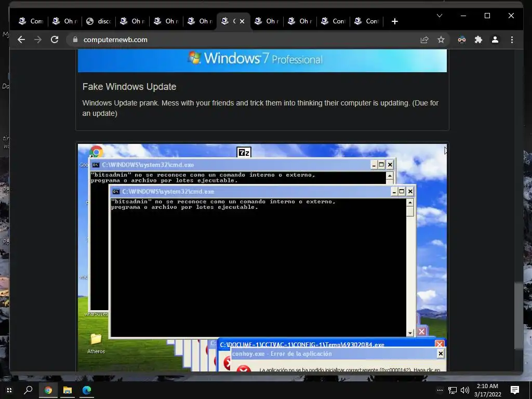
Task: Open the Chrome three-dot menu
Action: tap(512, 39)
